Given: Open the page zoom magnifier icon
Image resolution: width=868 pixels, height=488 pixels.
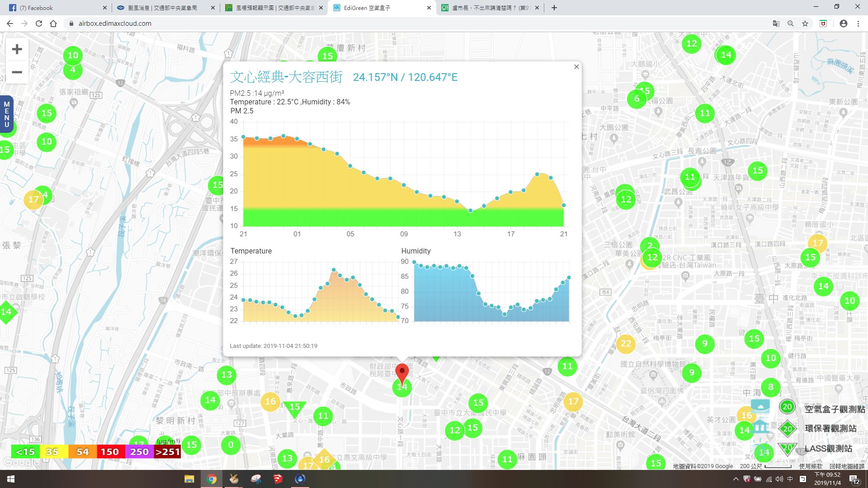Looking at the screenshot, I should coord(791,23).
